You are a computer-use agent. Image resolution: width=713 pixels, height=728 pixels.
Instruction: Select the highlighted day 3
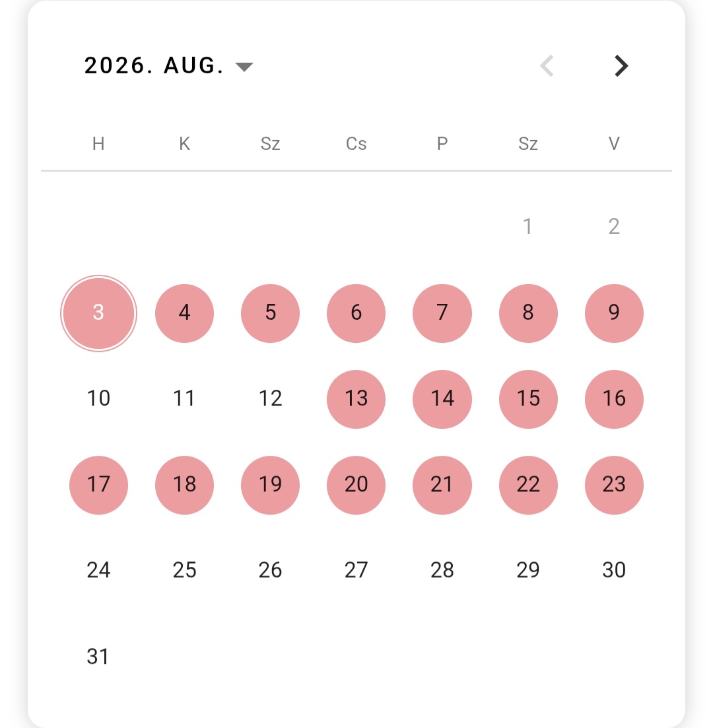pos(98,313)
